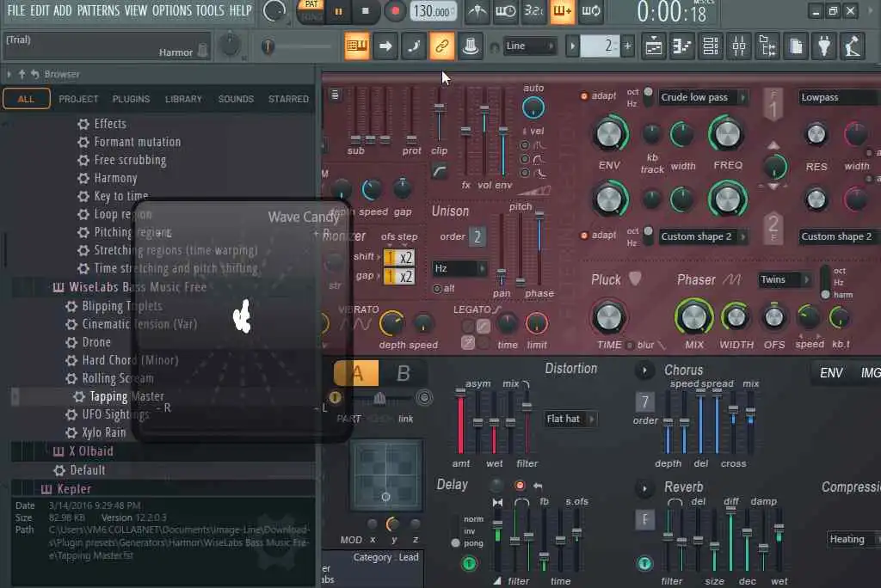This screenshot has height=588, width=881.
Task: Select the STARRED browser tab
Action: tap(288, 99)
